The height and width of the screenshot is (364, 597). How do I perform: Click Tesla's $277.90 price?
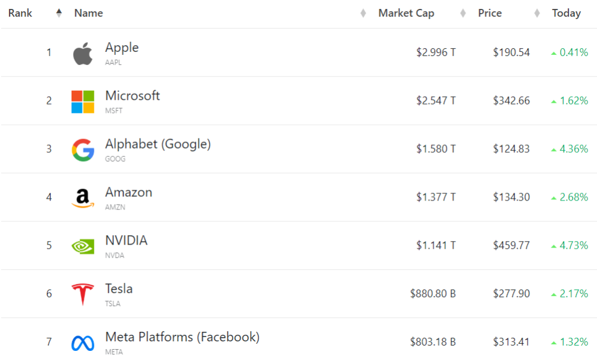point(511,294)
